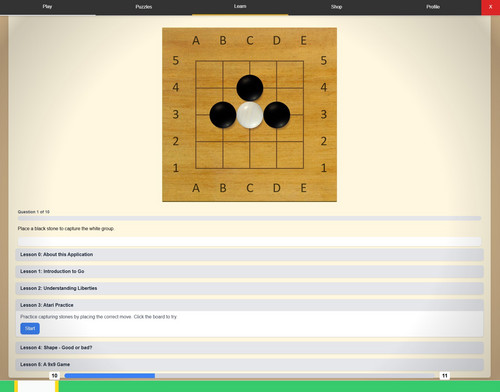Click the question progress bar
The height and width of the screenshot is (392, 500).
pyautogui.click(x=249, y=218)
